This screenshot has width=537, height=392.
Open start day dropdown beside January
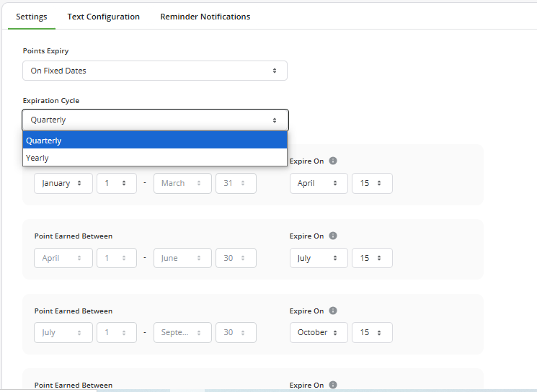coord(117,183)
